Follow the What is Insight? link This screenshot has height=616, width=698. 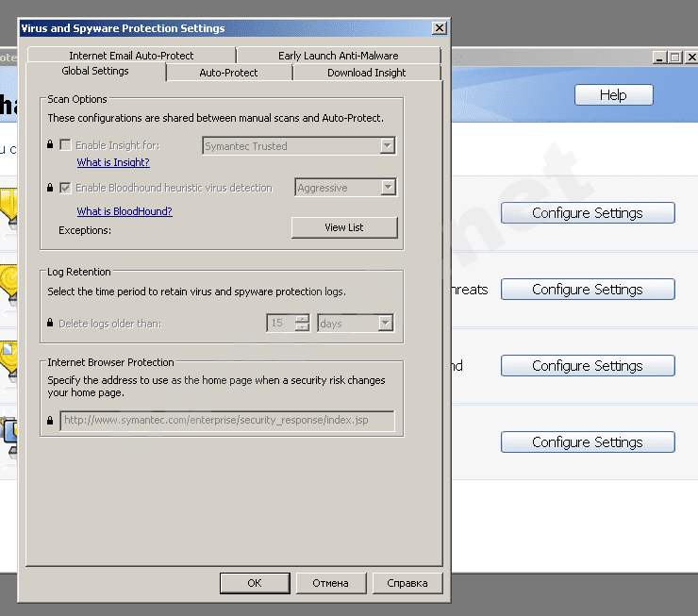coord(113,162)
